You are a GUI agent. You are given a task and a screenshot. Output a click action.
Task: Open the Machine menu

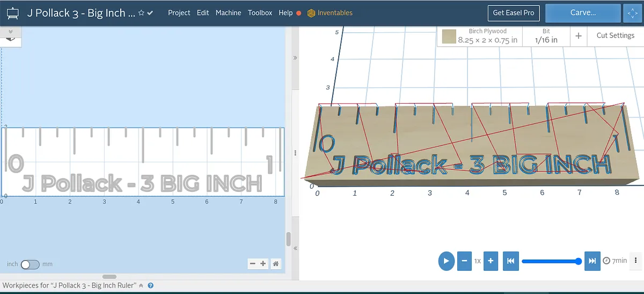228,13
